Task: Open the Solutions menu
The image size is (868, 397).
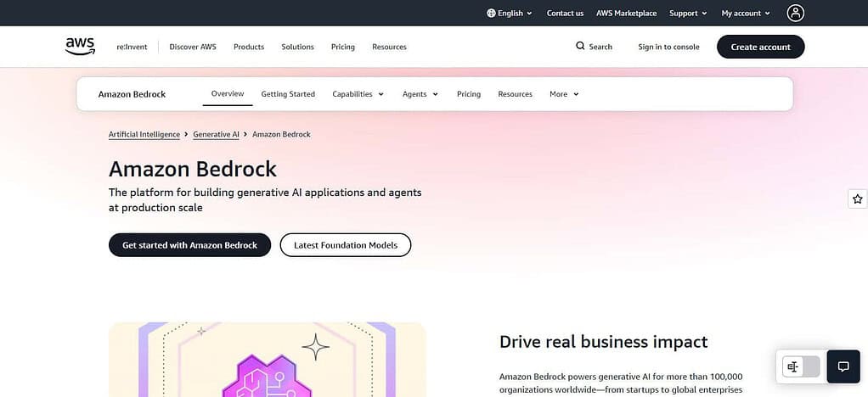Action: click(x=297, y=47)
